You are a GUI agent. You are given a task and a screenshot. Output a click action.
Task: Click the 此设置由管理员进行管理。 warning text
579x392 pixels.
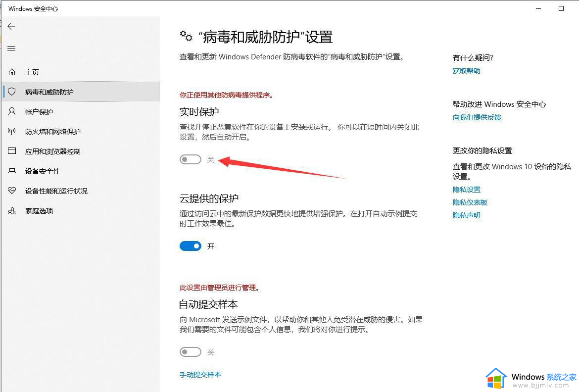point(220,288)
